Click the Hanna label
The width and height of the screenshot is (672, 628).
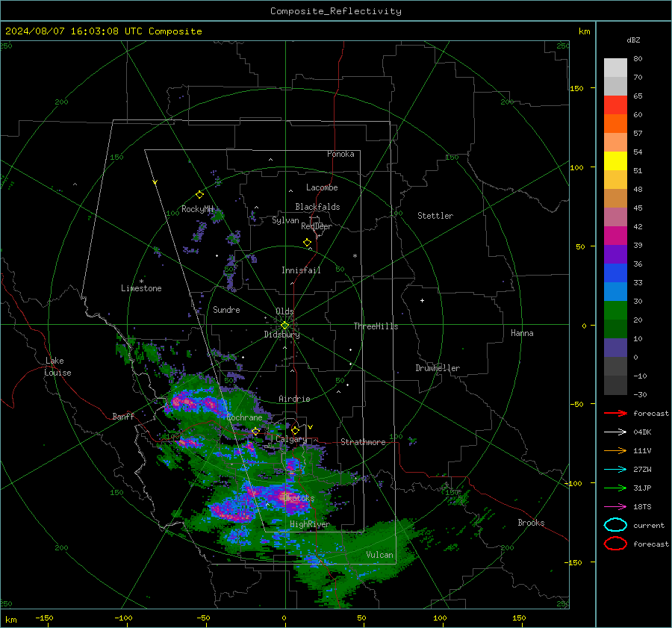tap(522, 333)
